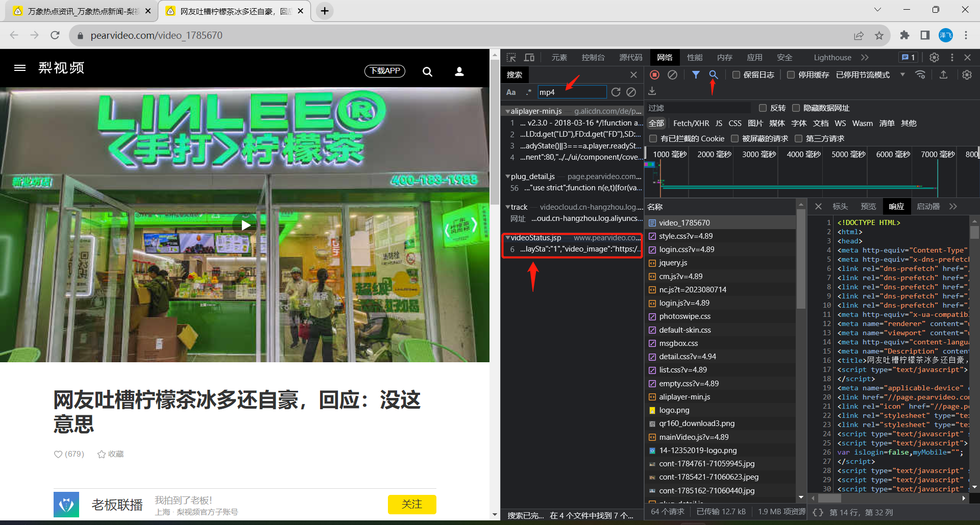Collapse the plug_detail.js search result
The width and height of the screenshot is (980, 525).
click(507, 177)
